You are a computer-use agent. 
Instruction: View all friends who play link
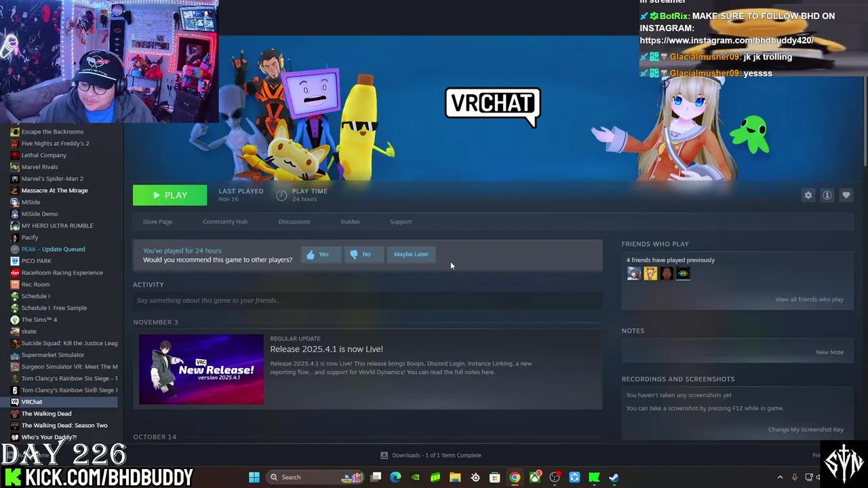[x=809, y=300]
